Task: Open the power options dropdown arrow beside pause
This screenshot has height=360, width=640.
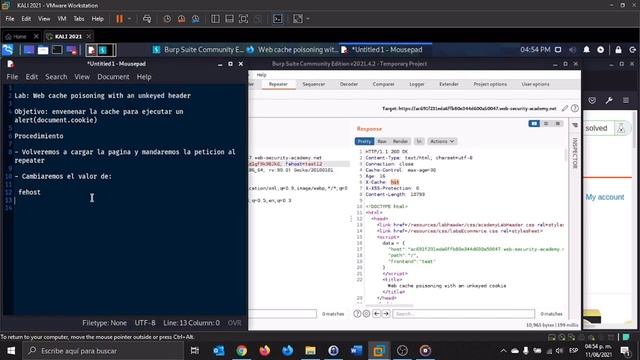Action: (129, 19)
